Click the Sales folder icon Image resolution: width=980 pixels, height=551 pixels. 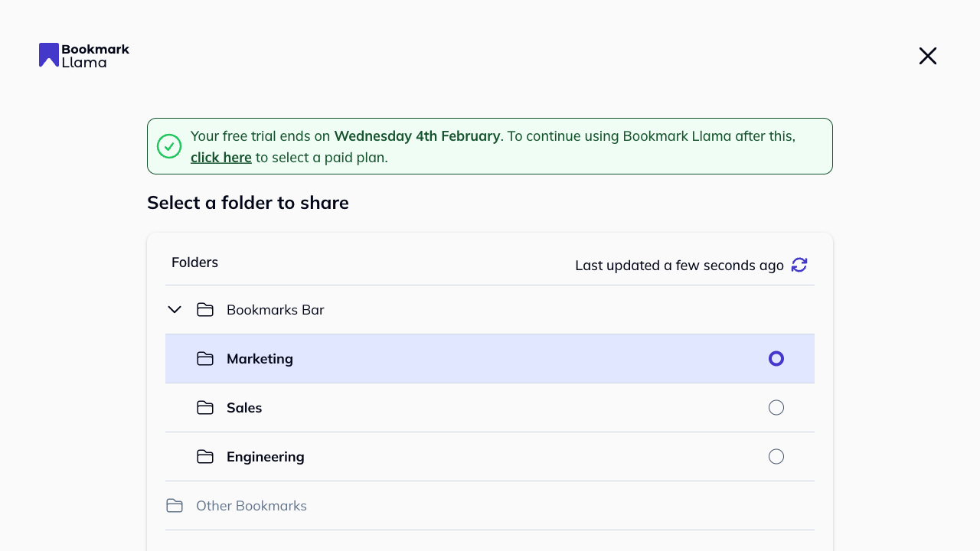(x=205, y=408)
